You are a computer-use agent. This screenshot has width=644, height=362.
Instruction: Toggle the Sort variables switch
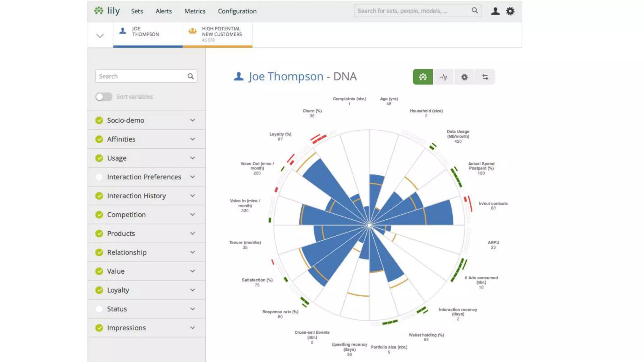point(104,97)
